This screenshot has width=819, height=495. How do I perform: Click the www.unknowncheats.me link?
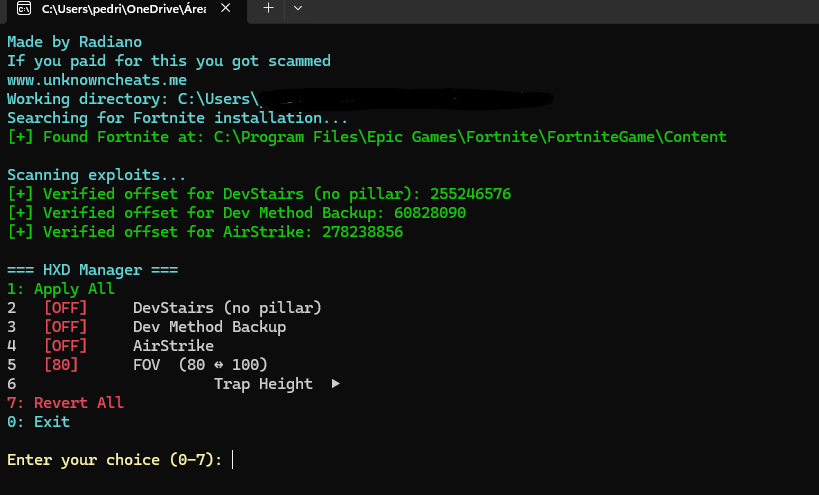coord(97,80)
